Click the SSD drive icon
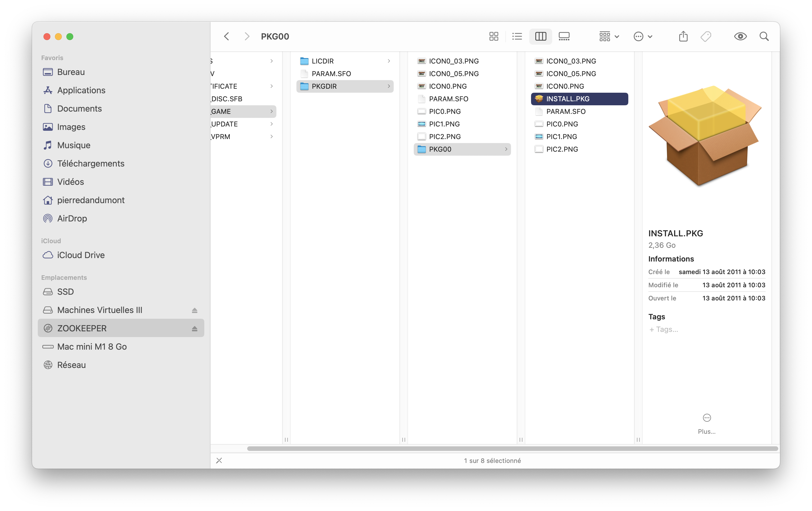This screenshot has width=812, height=511. pyautogui.click(x=48, y=292)
